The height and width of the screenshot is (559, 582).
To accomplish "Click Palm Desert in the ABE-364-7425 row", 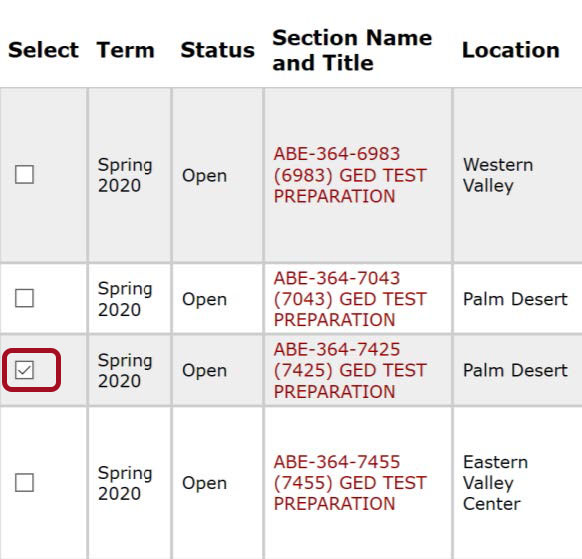I will (x=515, y=370).
